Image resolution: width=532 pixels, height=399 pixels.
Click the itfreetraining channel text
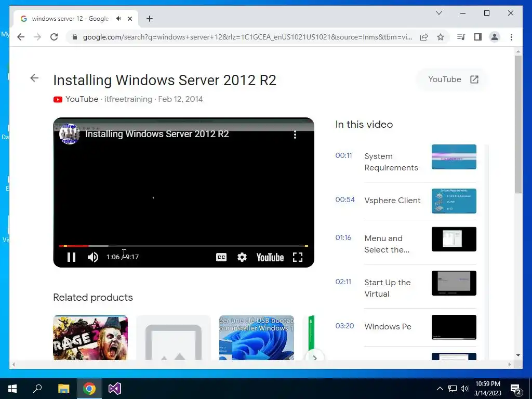pos(128,99)
